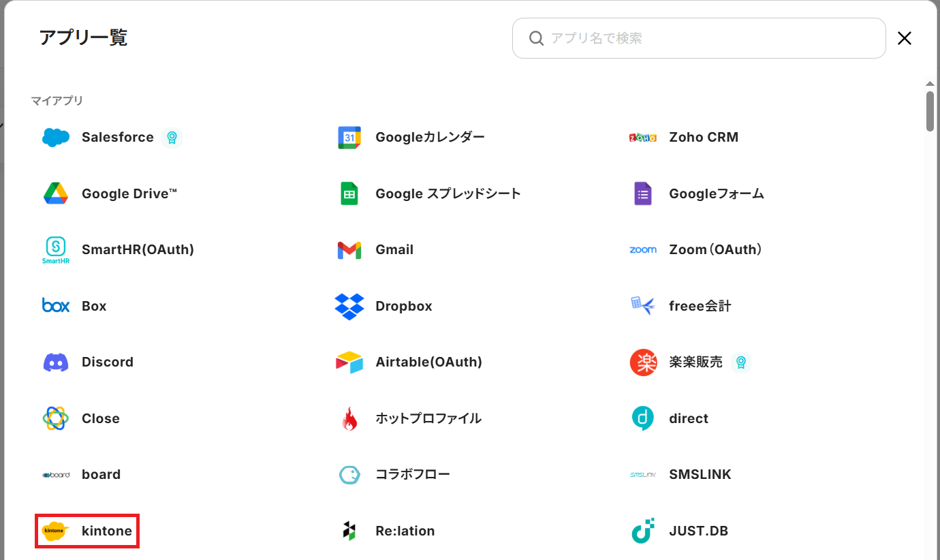The image size is (940, 560).
Task: Click the badge icon beside Salesforce
Action: [x=172, y=138]
